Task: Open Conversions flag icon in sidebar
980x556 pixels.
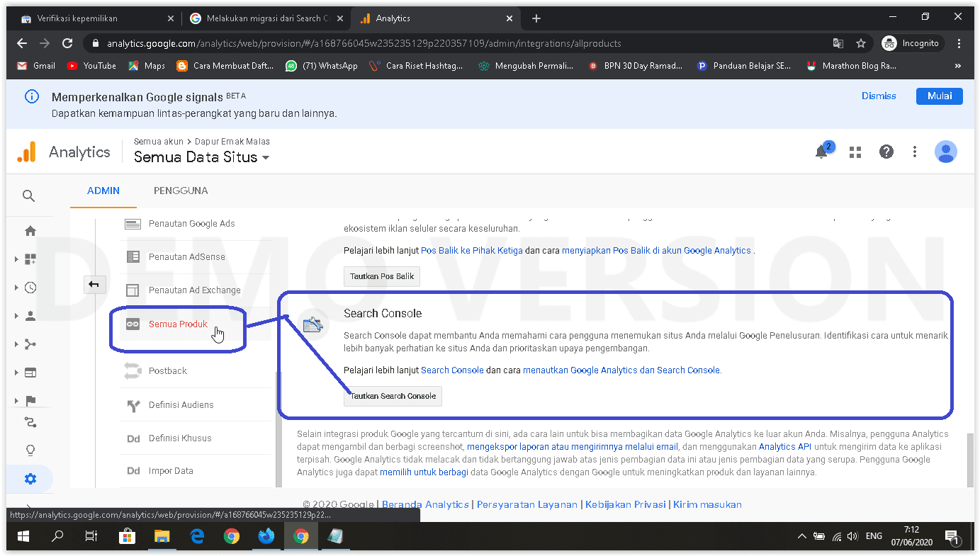Action: 30,401
